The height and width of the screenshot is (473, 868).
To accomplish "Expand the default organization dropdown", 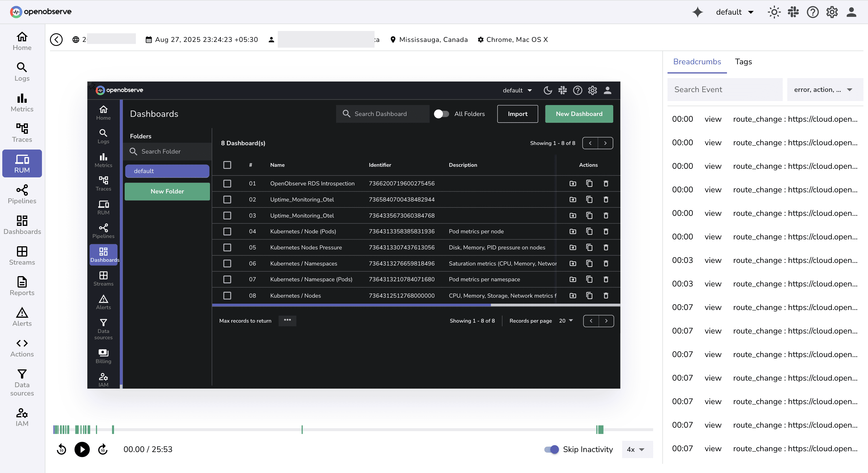I will point(735,12).
